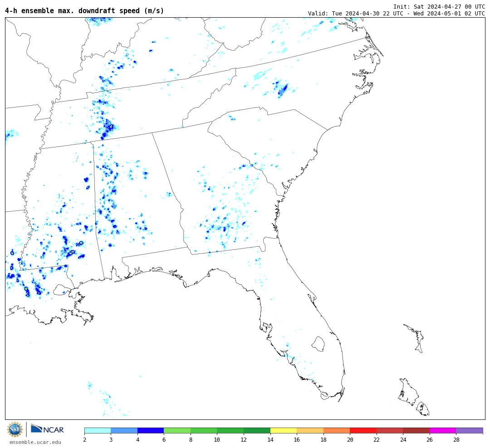Click the NSF logo
The width and height of the screenshot is (490, 448).
[15, 429]
